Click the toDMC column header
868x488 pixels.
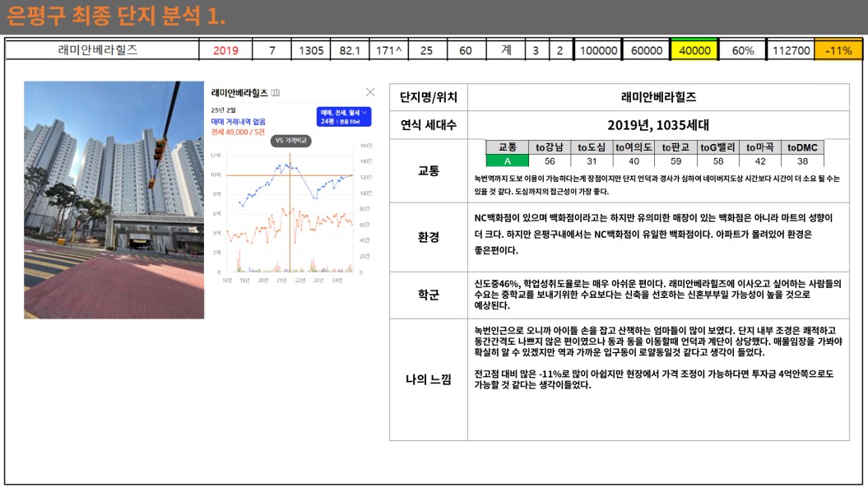(803, 147)
